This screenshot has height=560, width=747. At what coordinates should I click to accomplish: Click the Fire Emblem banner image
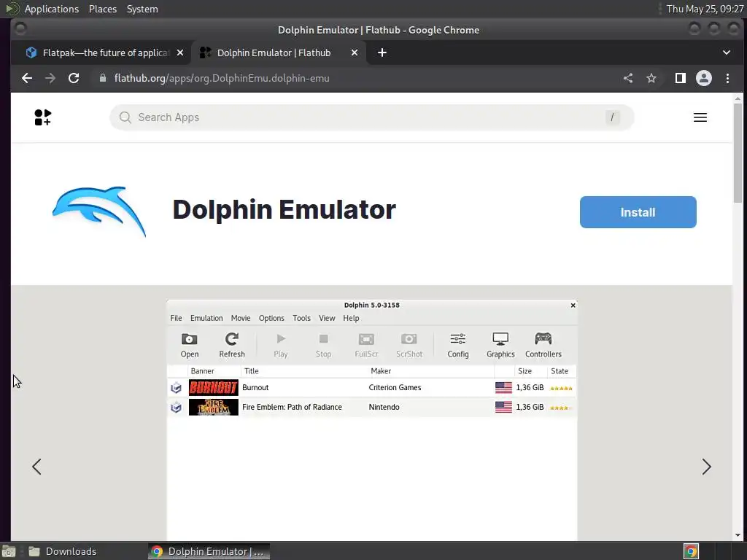point(214,407)
